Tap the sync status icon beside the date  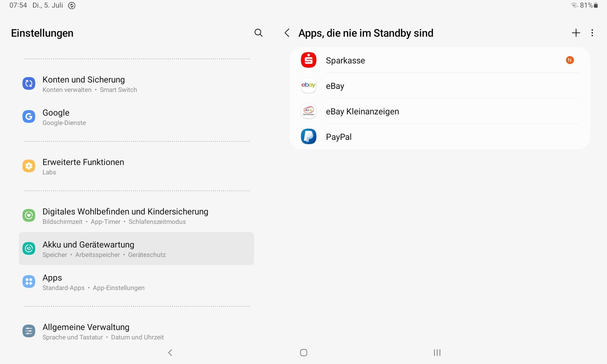coord(72,5)
